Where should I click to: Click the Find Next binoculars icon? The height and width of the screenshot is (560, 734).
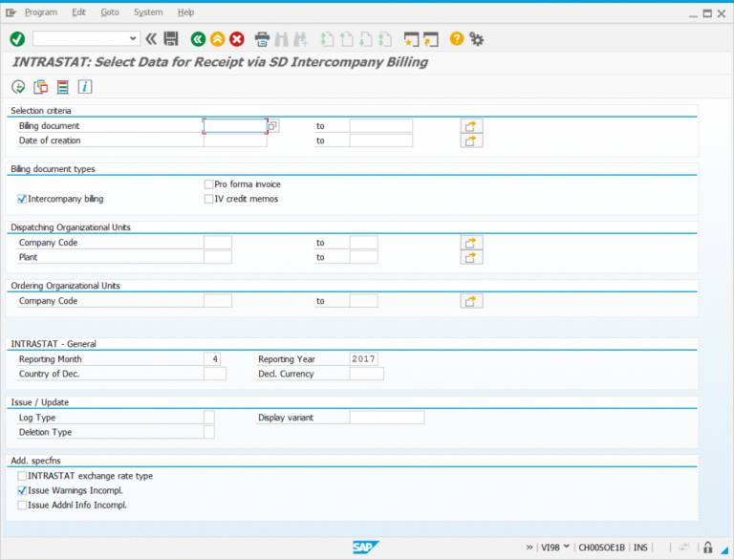point(300,39)
